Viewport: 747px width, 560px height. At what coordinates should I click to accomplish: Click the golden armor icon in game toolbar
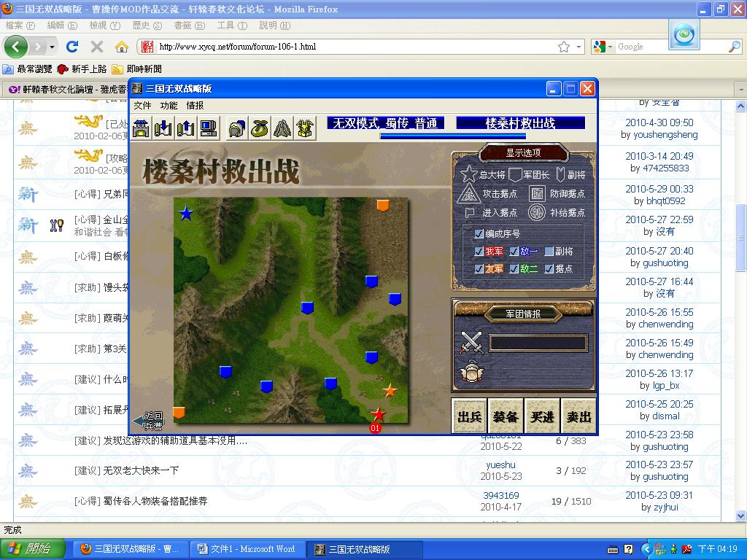305,128
